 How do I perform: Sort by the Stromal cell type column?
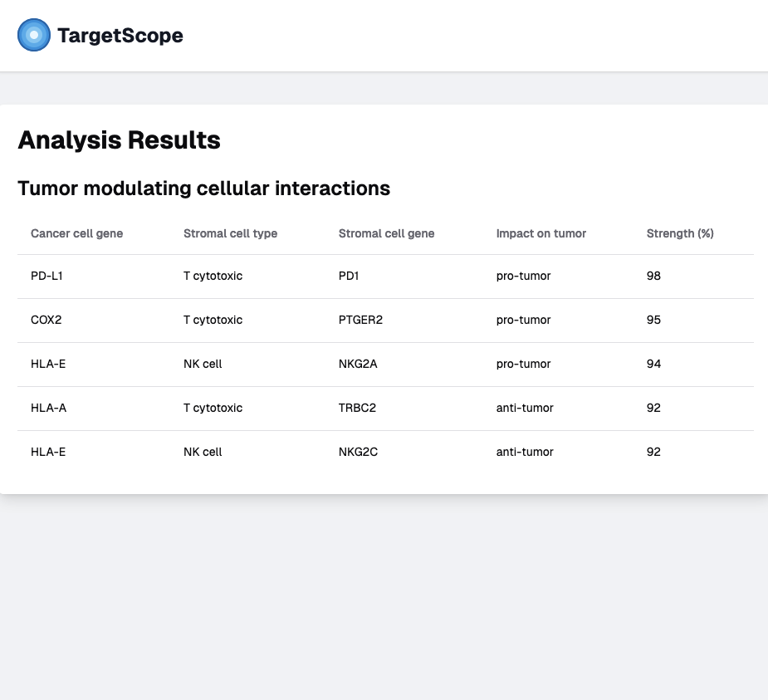[x=230, y=233]
